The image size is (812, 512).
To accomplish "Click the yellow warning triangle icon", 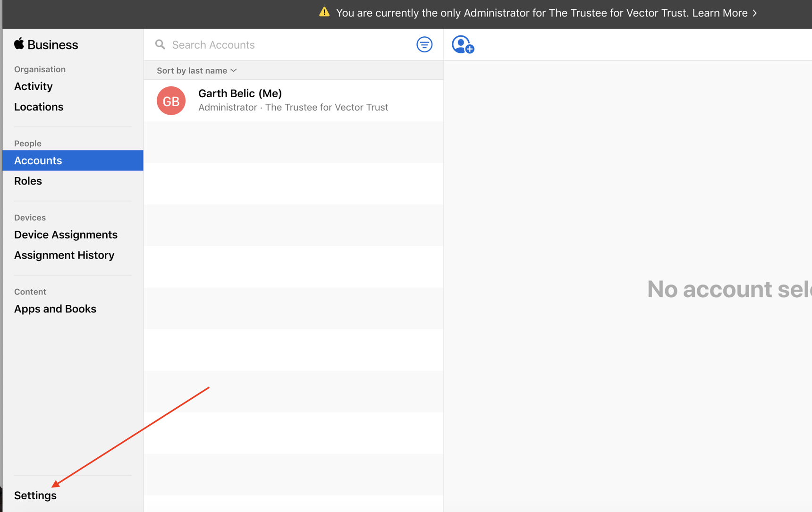I will tap(324, 12).
